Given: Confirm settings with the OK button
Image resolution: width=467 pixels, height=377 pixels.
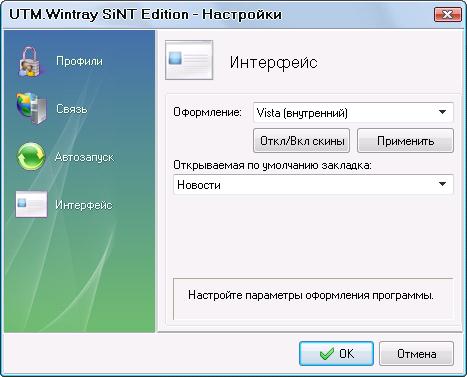Looking at the screenshot, I should tap(336, 354).
